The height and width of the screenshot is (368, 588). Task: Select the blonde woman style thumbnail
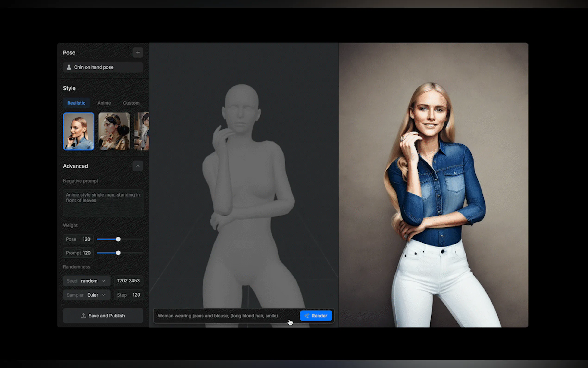(x=78, y=131)
